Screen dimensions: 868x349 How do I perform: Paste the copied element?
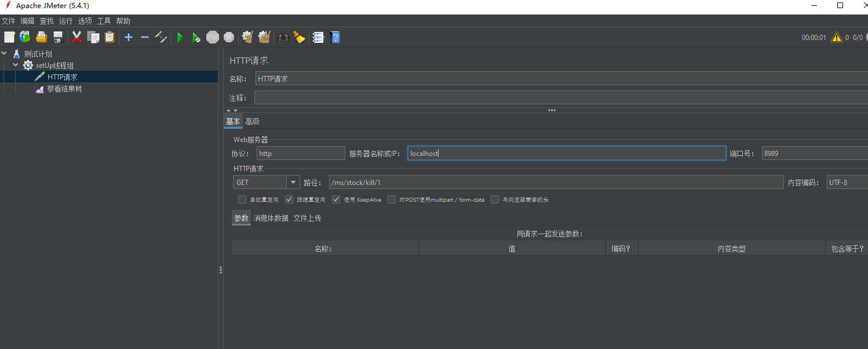109,37
